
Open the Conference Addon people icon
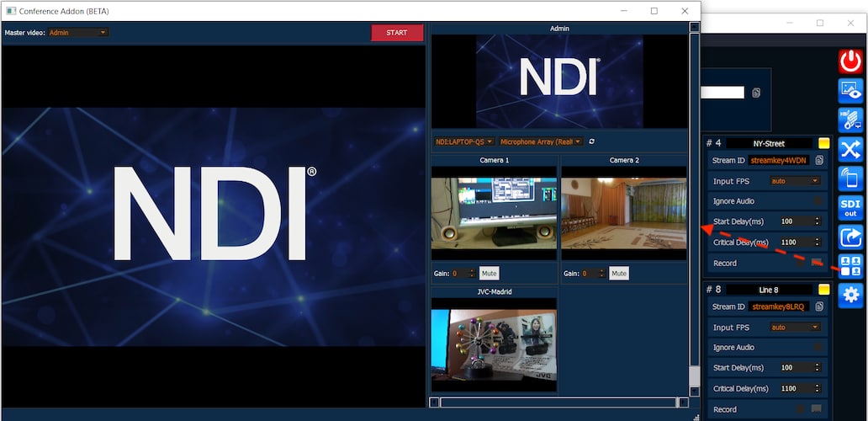point(850,266)
